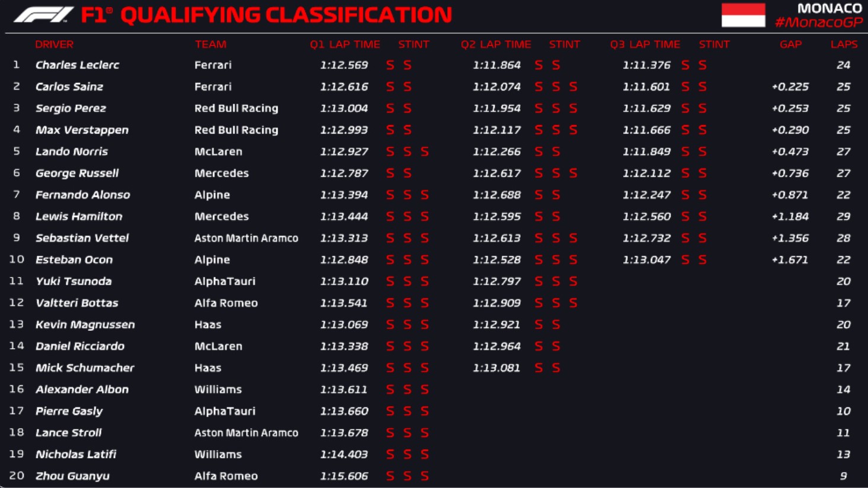Click driver name Charles Leclerc
This screenshot has width=868, height=488.
coord(77,65)
